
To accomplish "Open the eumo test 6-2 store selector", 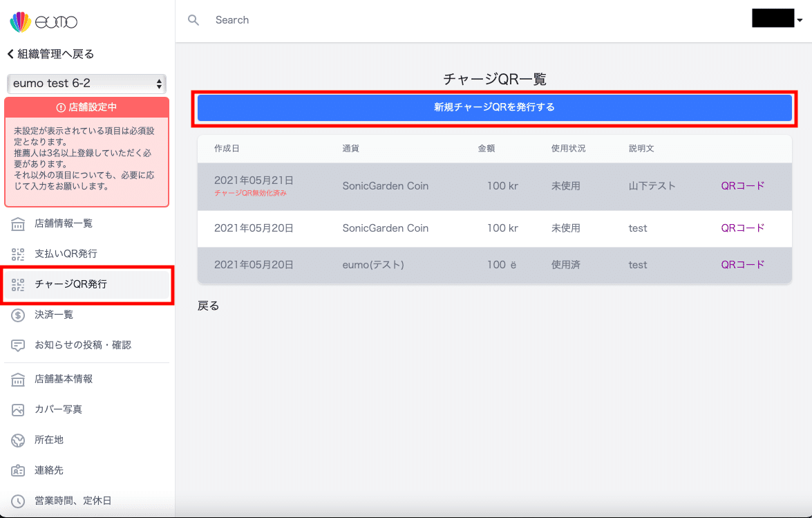I will 86,84.
